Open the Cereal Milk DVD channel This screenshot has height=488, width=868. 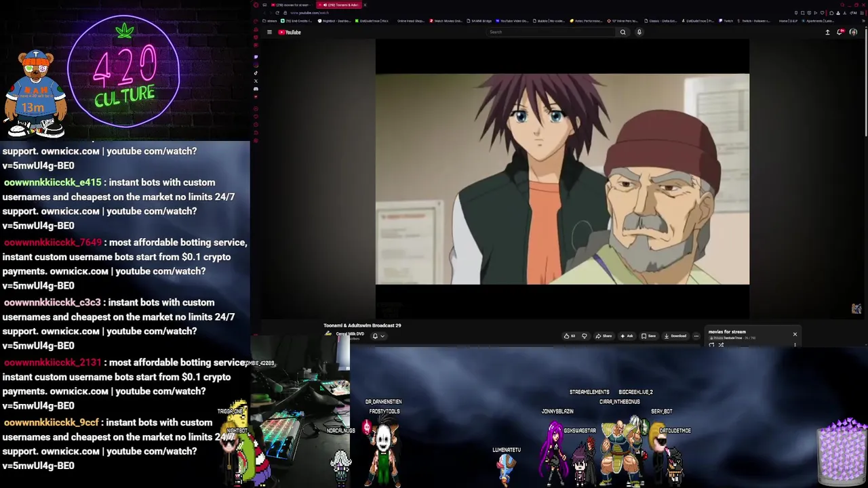(x=350, y=334)
